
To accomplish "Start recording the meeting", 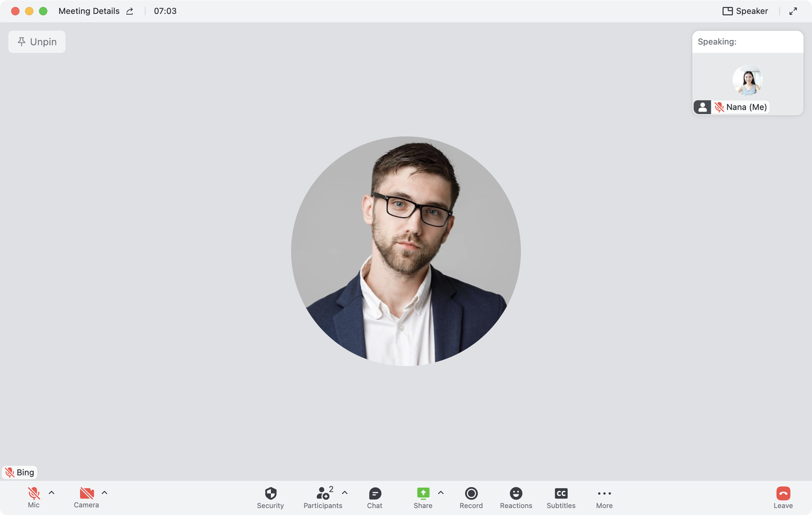I will [x=471, y=493].
